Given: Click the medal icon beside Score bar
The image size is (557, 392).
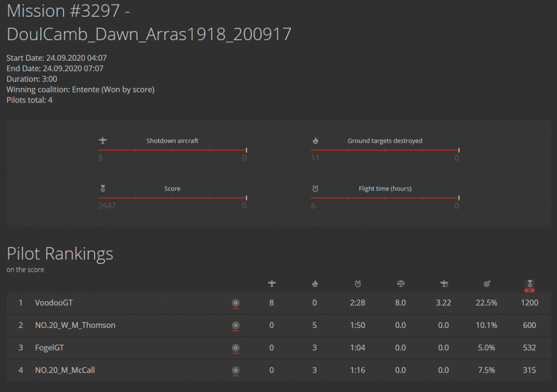Looking at the screenshot, I should (x=102, y=189).
